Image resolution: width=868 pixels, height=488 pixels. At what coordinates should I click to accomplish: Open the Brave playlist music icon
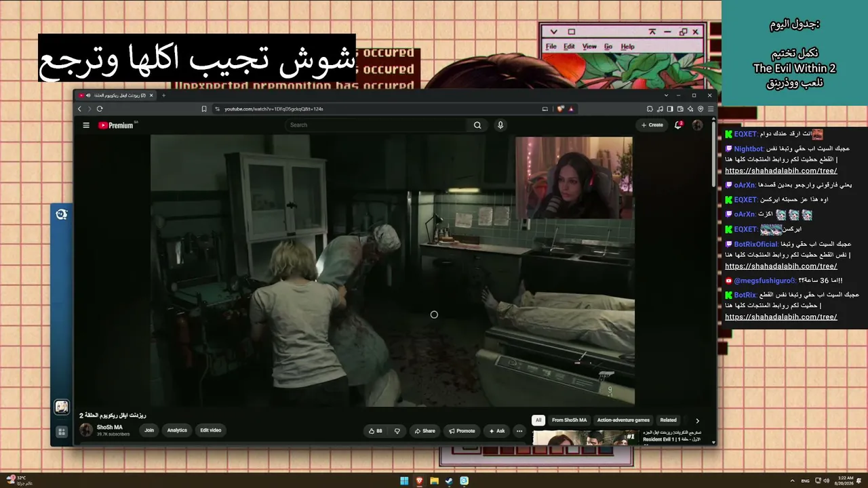(660, 108)
